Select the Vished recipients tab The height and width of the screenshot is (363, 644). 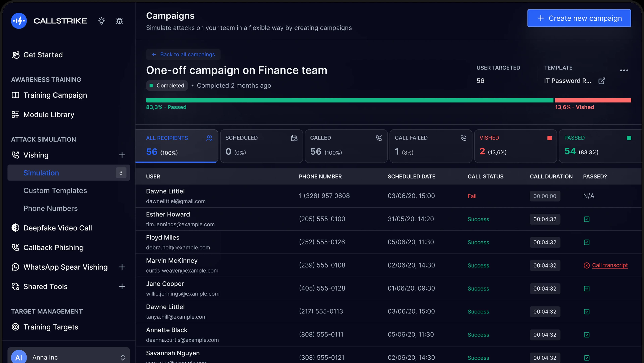point(515,146)
